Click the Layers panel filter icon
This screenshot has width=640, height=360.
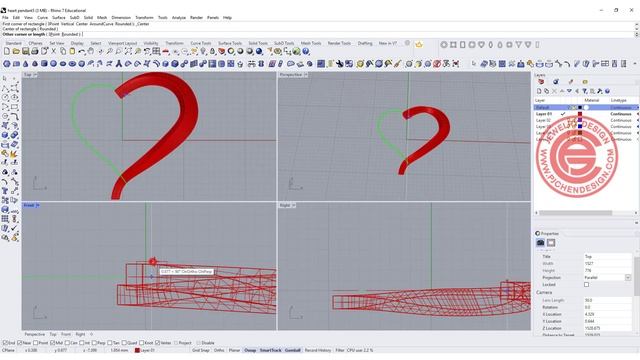tap(584, 91)
